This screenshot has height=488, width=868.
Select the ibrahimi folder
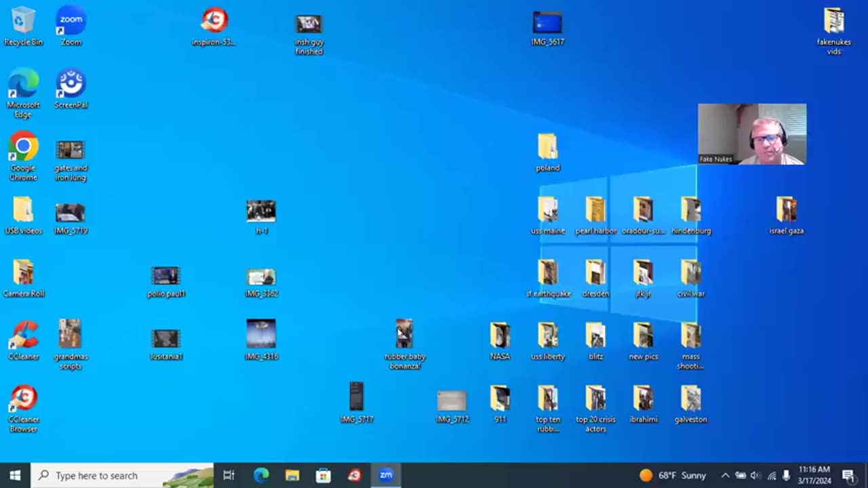(x=643, y=404)
